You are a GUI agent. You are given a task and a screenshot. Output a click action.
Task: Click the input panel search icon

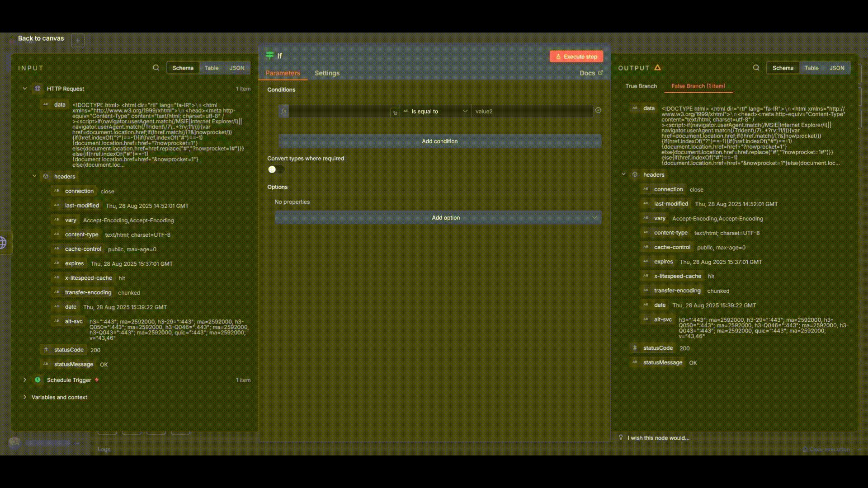tap(156, 68)
